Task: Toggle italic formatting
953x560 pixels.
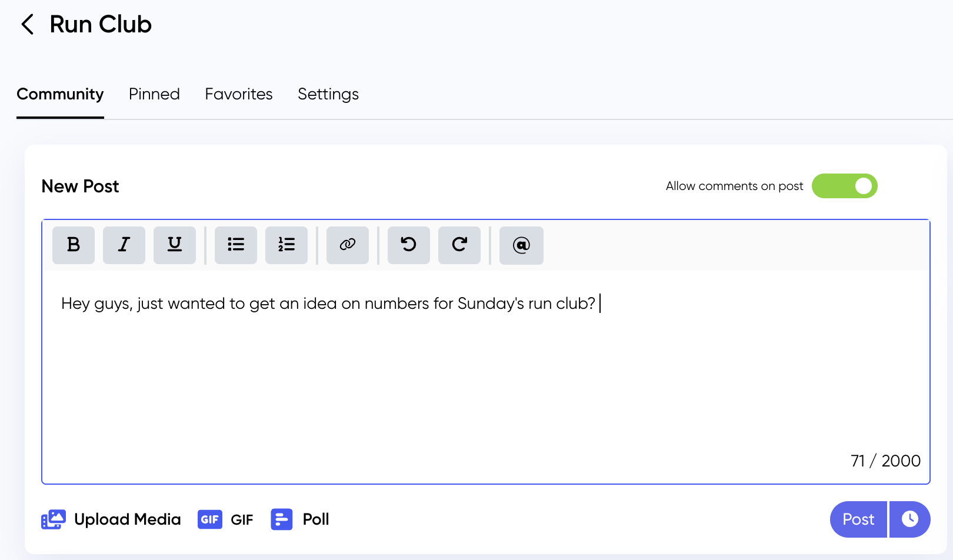Action: (x=124, y=245)
